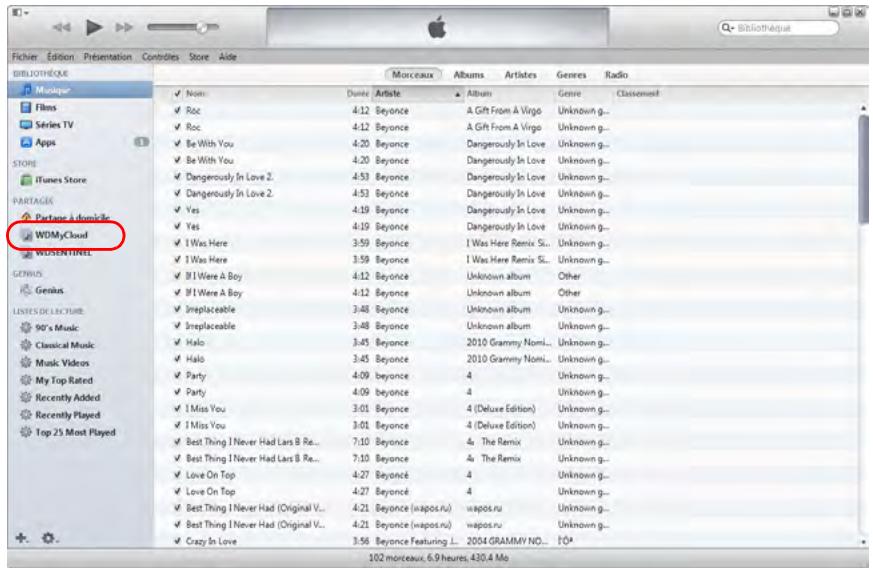Open the Présentation menu
Image resolution: width=873 pixels, height=570 pixels.
click(107, 57)
